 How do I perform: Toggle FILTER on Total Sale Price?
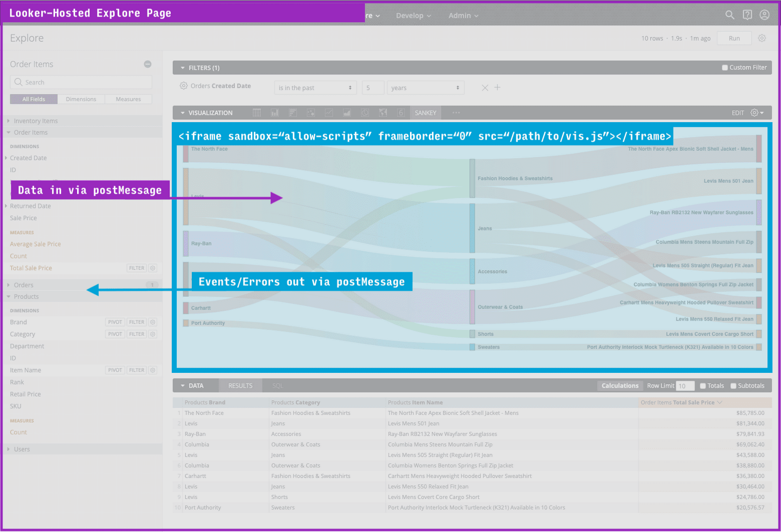pos(137,268)
